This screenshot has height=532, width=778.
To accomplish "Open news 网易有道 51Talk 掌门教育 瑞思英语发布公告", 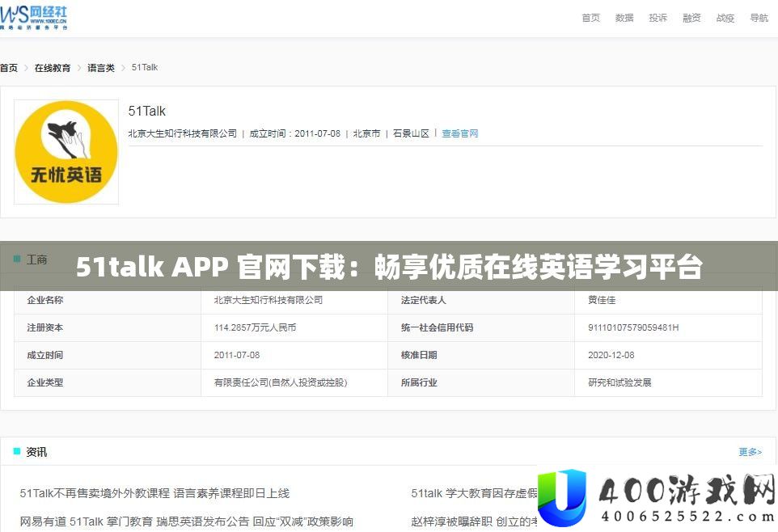I will (x=187, y=521).
